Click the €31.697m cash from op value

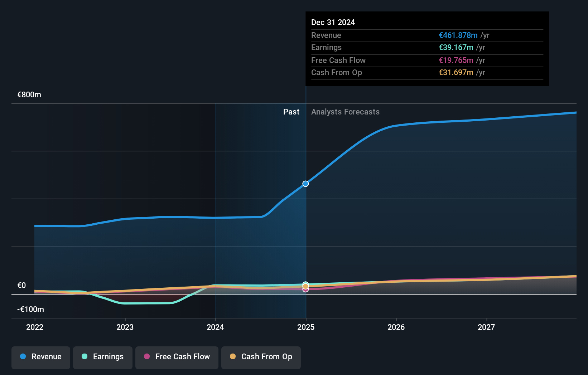pyautogui.click(x=456, y=72)
